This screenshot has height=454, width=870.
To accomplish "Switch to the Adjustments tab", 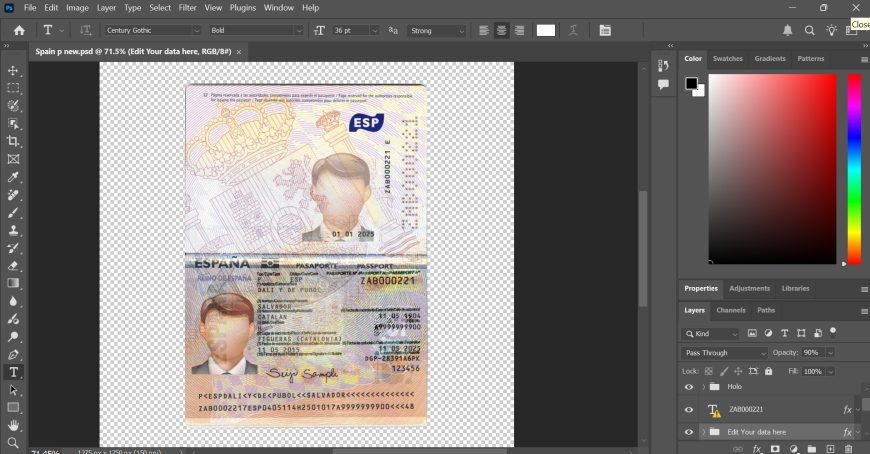I will pyautogui.click(x=750, y=288).
